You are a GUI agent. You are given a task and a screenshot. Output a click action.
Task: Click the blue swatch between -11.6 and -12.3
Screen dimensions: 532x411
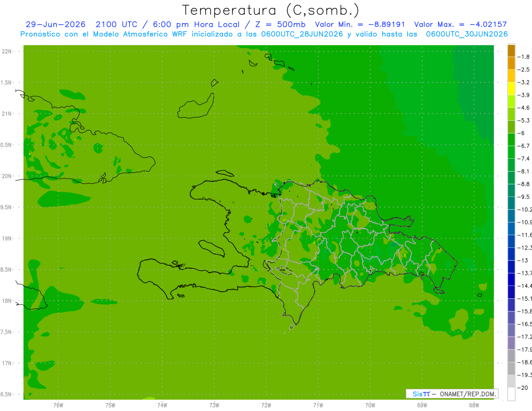click(x=511, y=241)
